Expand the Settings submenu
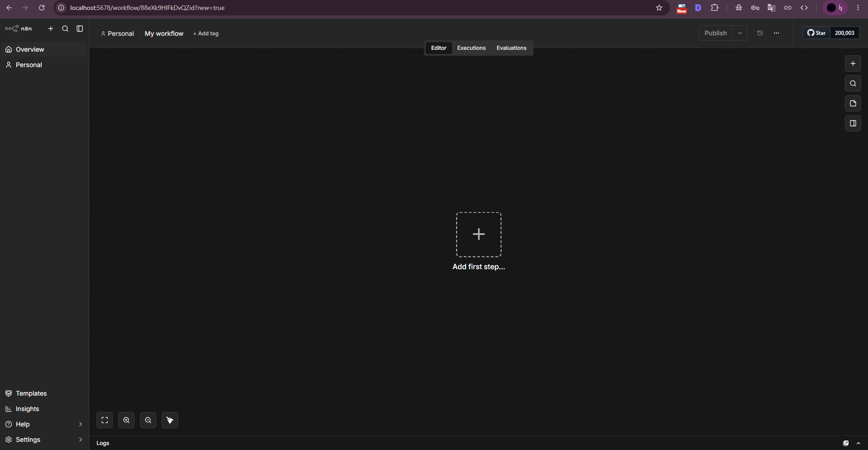The width and height of the screenshot is (868, 450). click(x=43, y=440)
